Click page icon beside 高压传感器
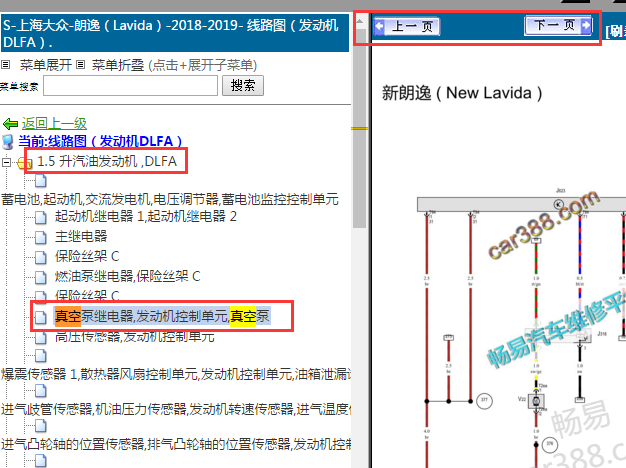 [41, 338]
